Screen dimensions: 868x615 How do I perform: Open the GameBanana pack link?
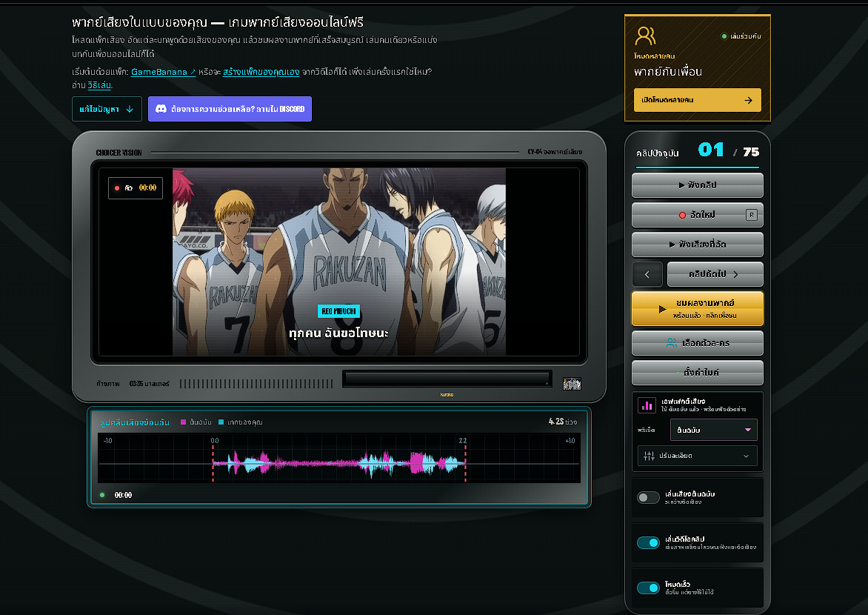[163, 72]
